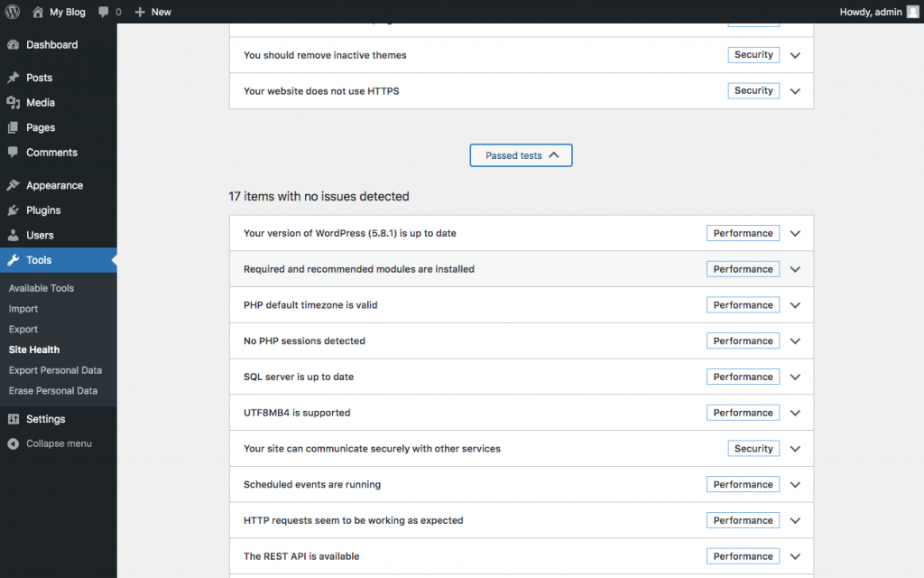This screenshot has height=578, width=924.
Task: Click 'The REST API is available' text
Action: [301, 556]
